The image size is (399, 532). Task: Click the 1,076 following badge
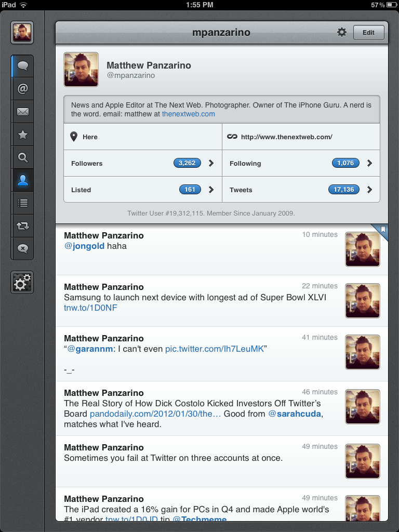tap(345, 163)
